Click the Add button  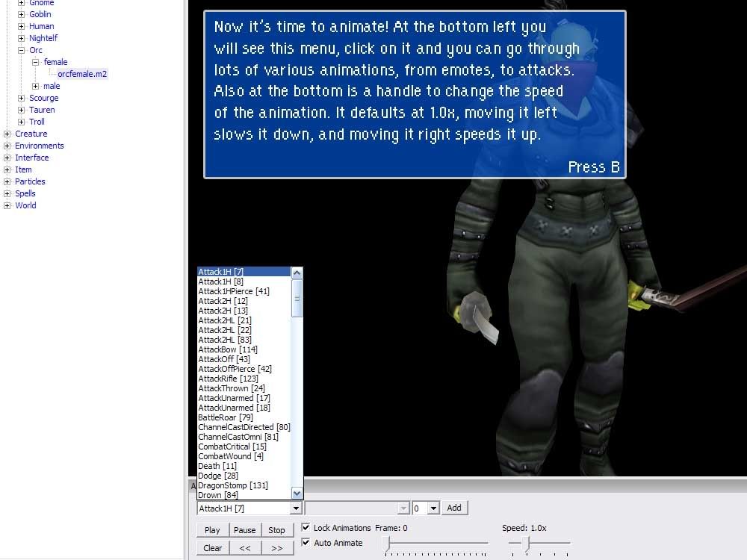pos(454,508)
